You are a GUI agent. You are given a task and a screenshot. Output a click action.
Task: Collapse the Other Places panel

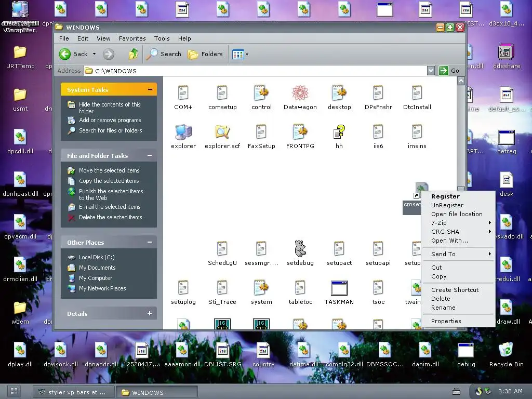[150, 242]
